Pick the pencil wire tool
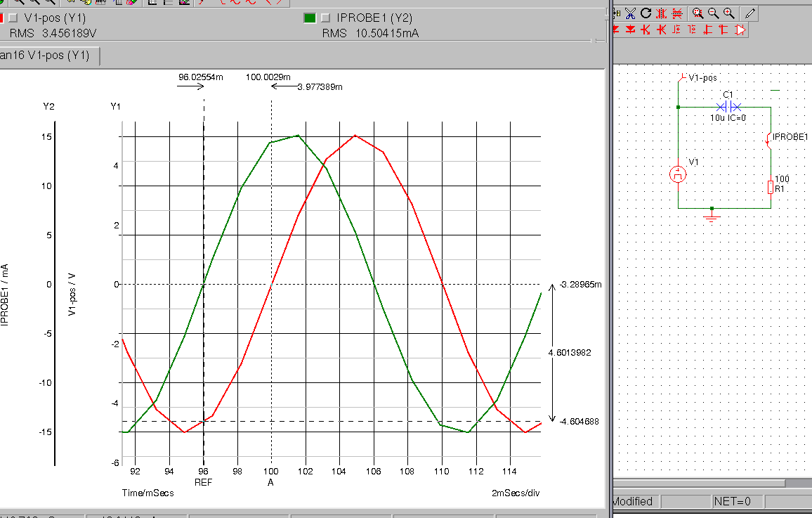The height and width of the screenshot is (518, 812). click(x=750, y=13)
